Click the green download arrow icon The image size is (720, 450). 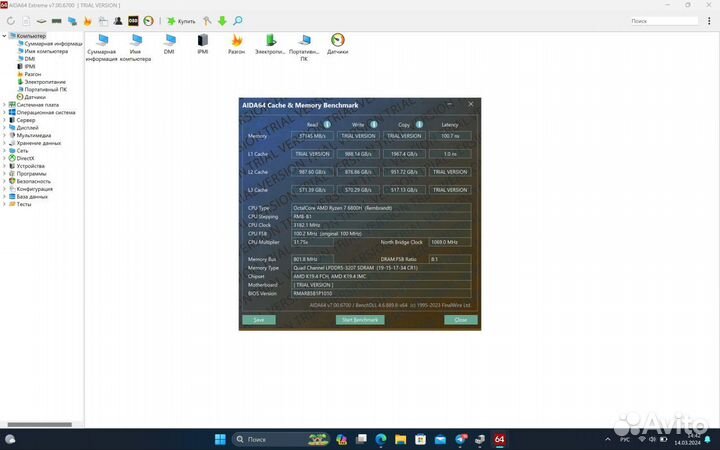click(222, 21)
